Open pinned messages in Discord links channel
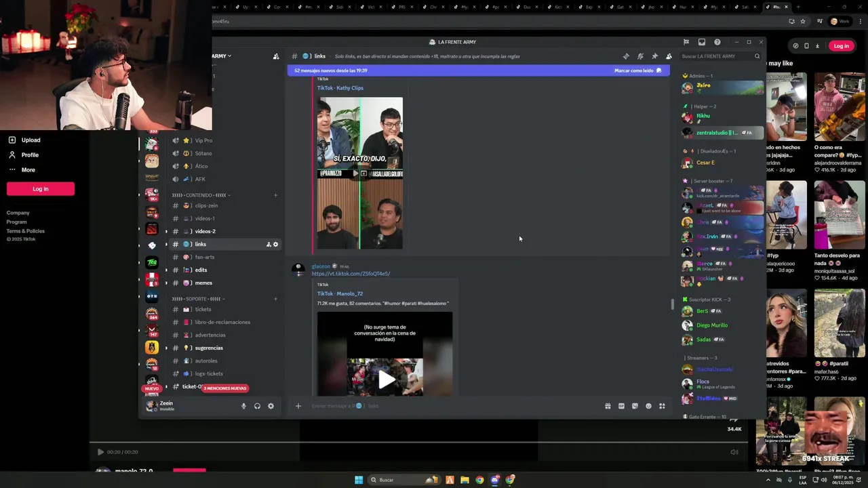Viewport: 868px width, 488px height. [654, 56]
